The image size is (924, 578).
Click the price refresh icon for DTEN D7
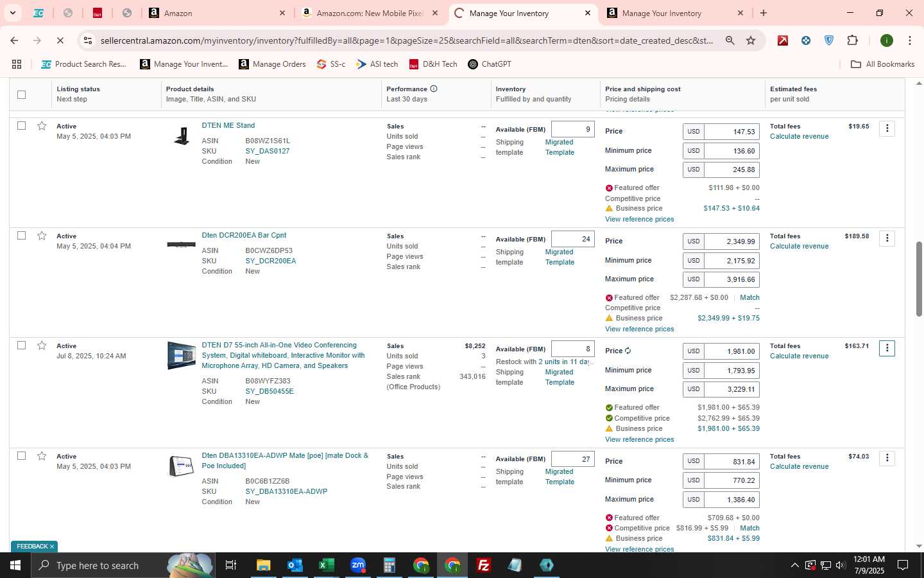(628, 351)
